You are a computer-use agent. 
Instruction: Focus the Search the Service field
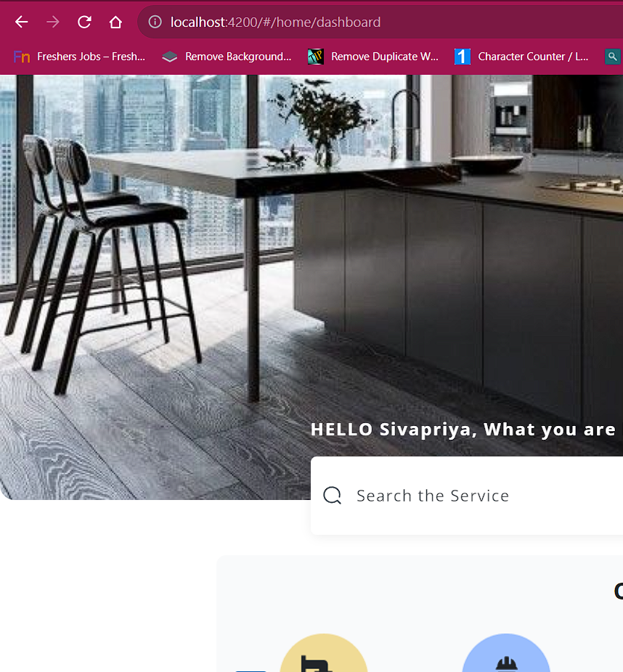[466, 496]
